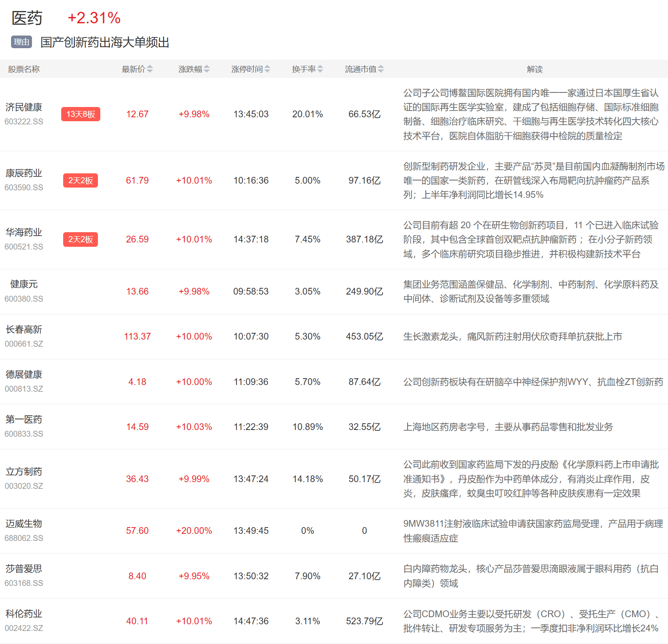Open the 济民健康 stock entry

24,107
